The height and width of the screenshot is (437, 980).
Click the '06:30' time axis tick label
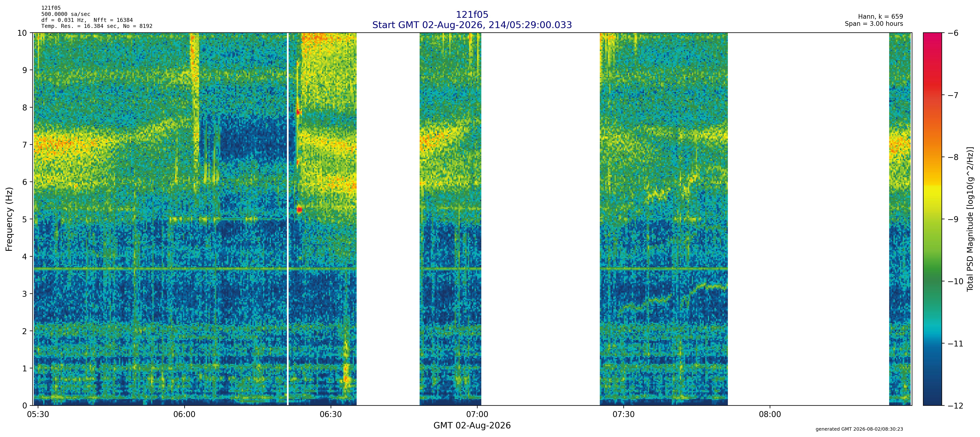(x=331, y=414)
